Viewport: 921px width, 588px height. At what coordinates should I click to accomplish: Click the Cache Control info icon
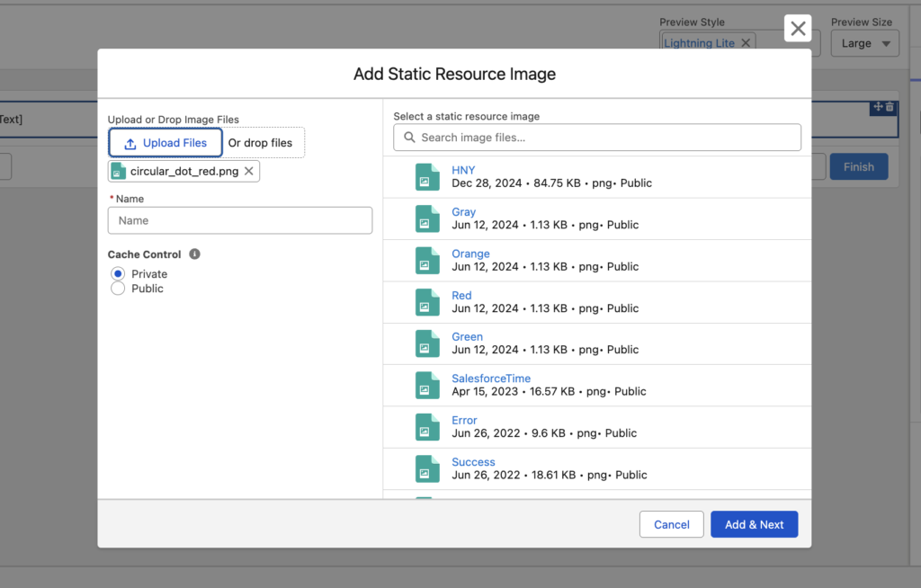tap(194, 254)
